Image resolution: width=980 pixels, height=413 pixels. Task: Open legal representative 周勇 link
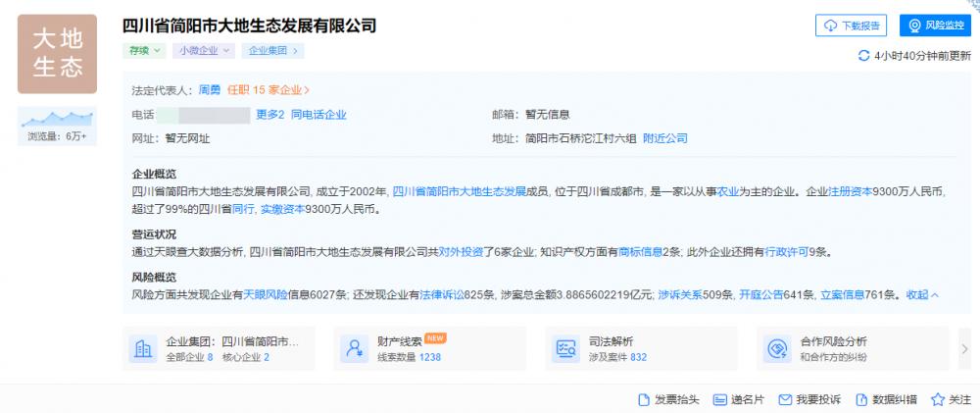click(x=210, y=89)
